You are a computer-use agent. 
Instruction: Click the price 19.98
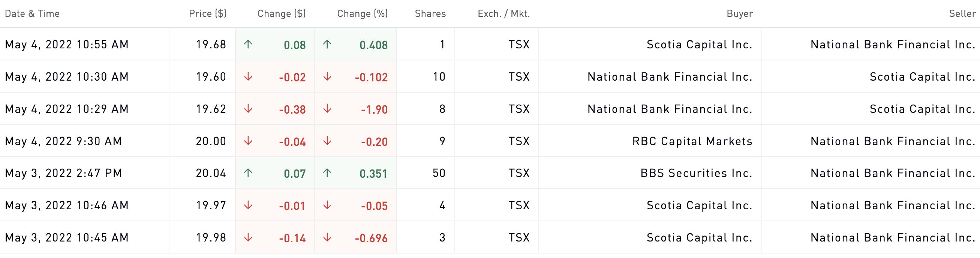211,238
